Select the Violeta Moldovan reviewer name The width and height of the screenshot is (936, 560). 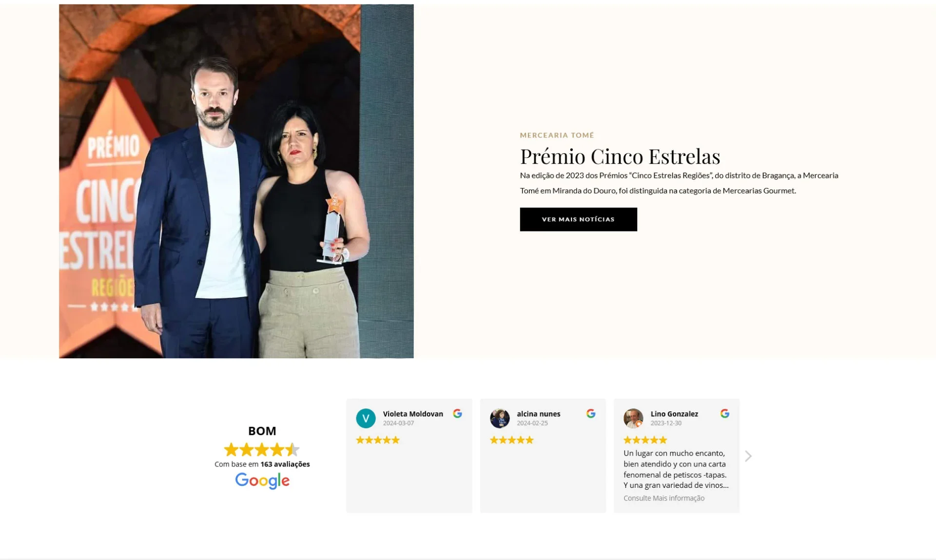[x=413, y=414]
